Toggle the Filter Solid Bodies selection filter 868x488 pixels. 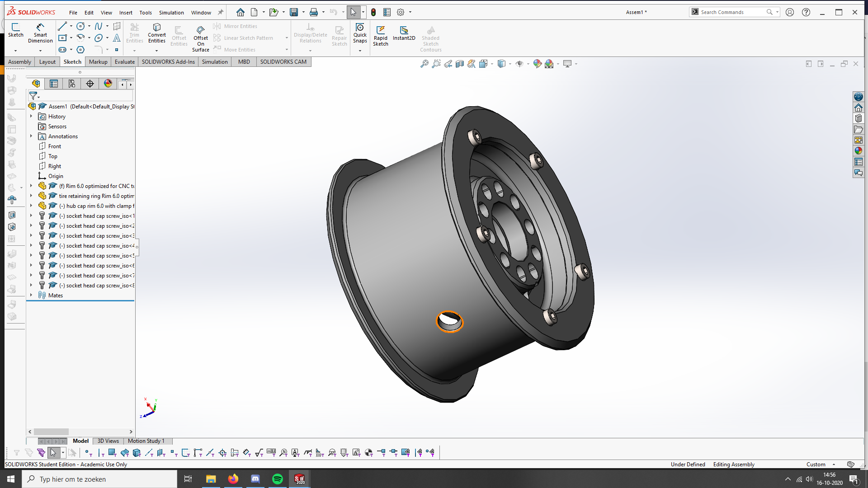click(x=137, y=452)
